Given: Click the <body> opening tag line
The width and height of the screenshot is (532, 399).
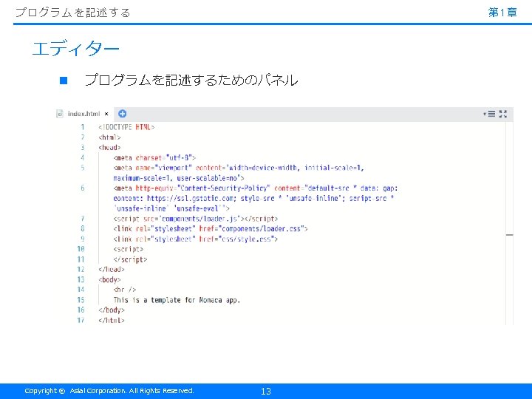Looking at the screenshot, I should pyautogui.click(x=109, y=279).
